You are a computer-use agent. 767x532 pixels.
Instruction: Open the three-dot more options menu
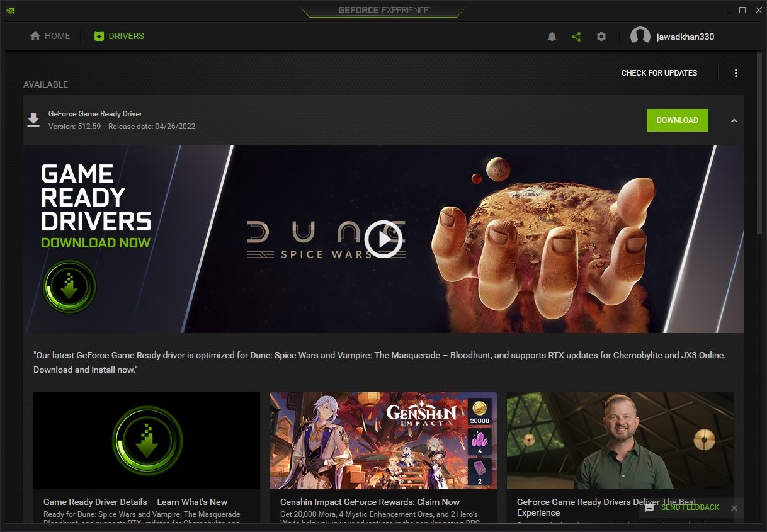tap(736, 73)
